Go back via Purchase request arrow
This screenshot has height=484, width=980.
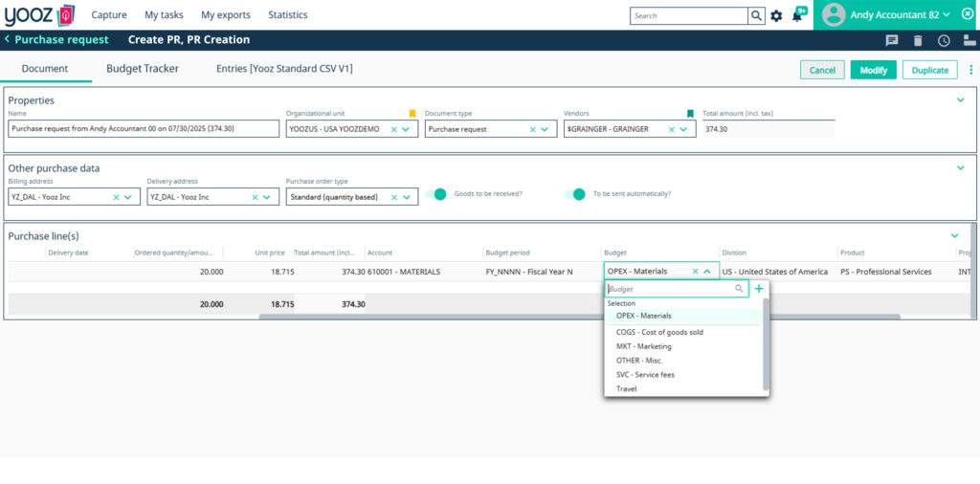coord(7,39)
